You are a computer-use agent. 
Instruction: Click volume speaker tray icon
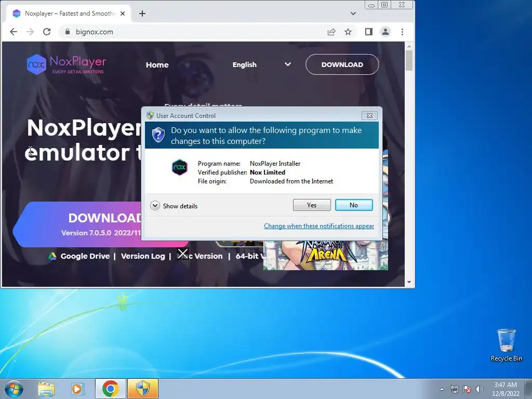pos(479,389)
